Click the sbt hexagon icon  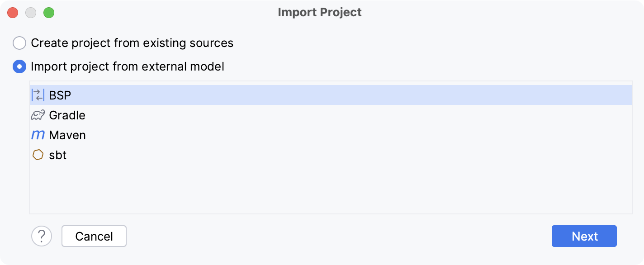pos(38,155)
